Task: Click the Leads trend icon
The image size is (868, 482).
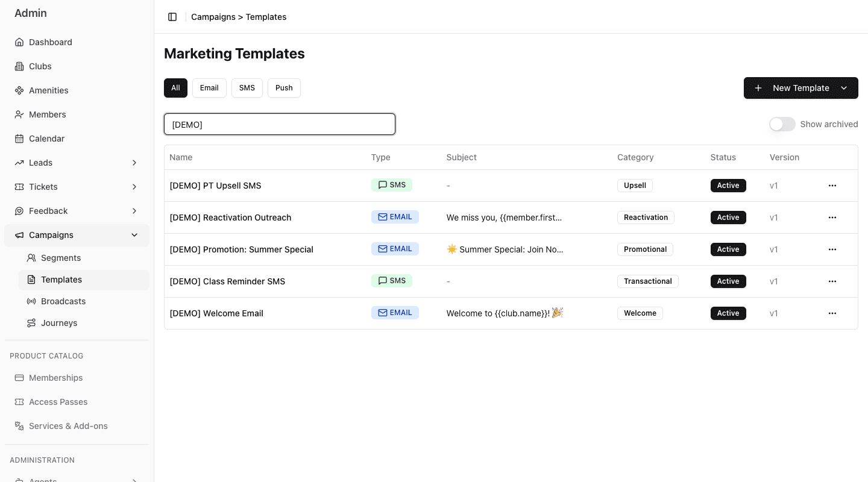Action: click(x=19, y=163)
